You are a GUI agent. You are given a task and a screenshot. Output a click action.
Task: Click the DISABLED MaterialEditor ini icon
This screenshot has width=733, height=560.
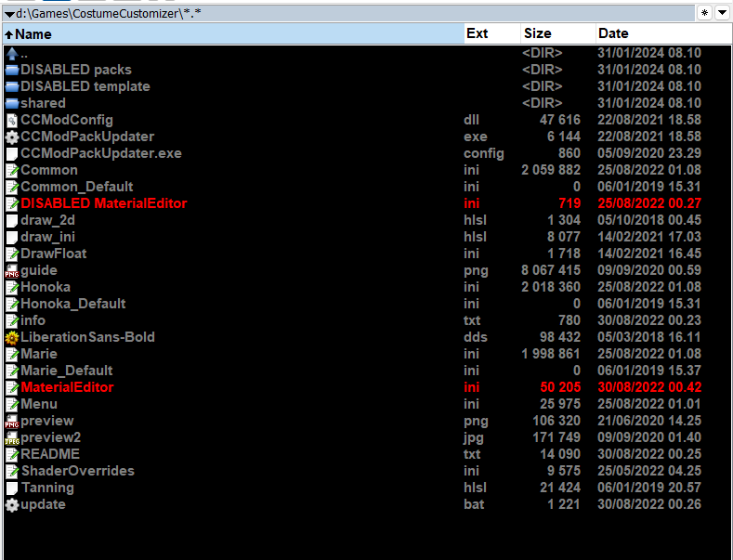tap(12, 203)
